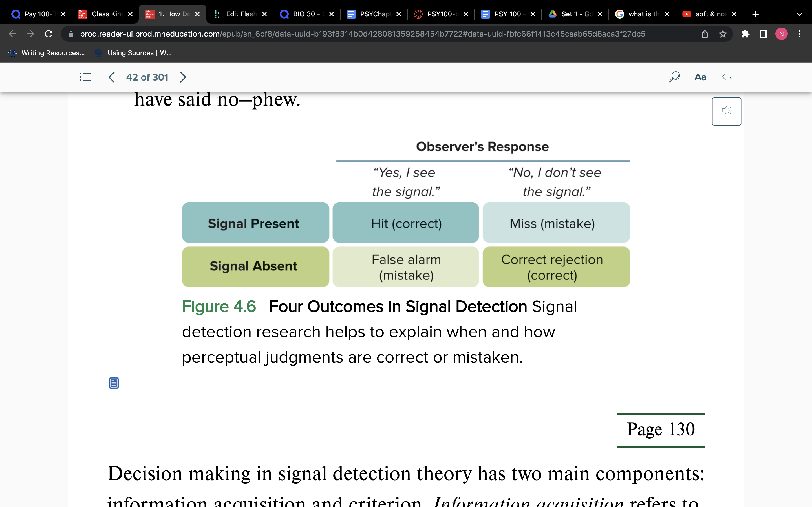Navigate to next page using forward arrow
The height and width of the screenshot is (507, 812).
[x=183, y=77]
